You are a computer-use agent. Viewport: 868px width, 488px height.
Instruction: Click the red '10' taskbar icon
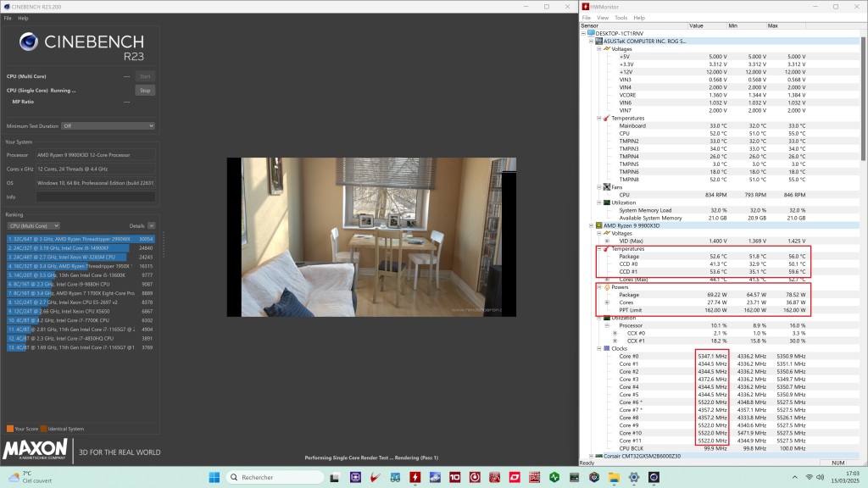pyautogui.click(x=455, y=477)
